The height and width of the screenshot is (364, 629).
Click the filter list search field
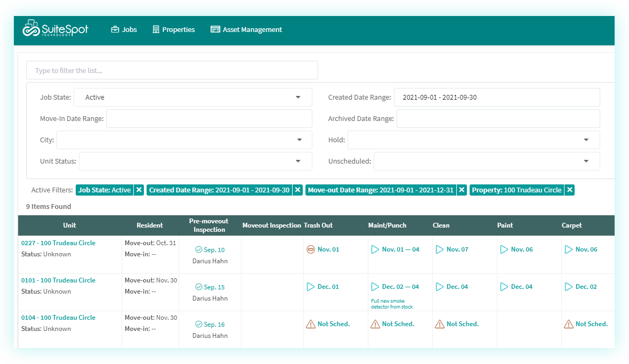[172, 70]
